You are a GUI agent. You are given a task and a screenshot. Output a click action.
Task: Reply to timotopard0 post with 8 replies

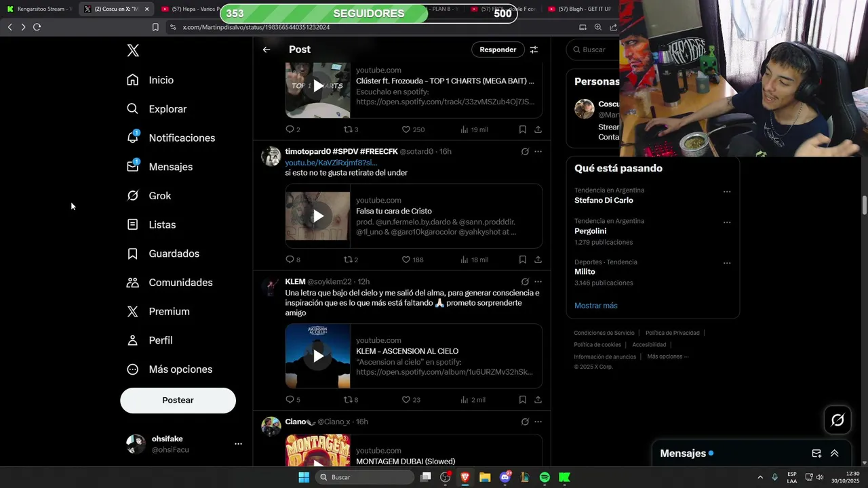tap(292, 260)
